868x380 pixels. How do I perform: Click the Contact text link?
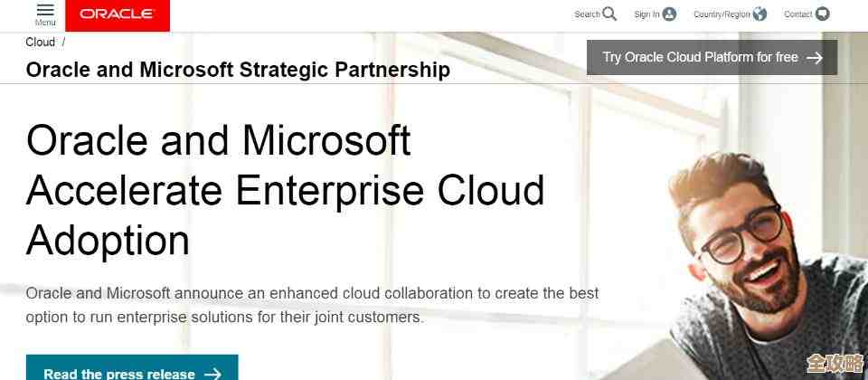coord(798,14)
